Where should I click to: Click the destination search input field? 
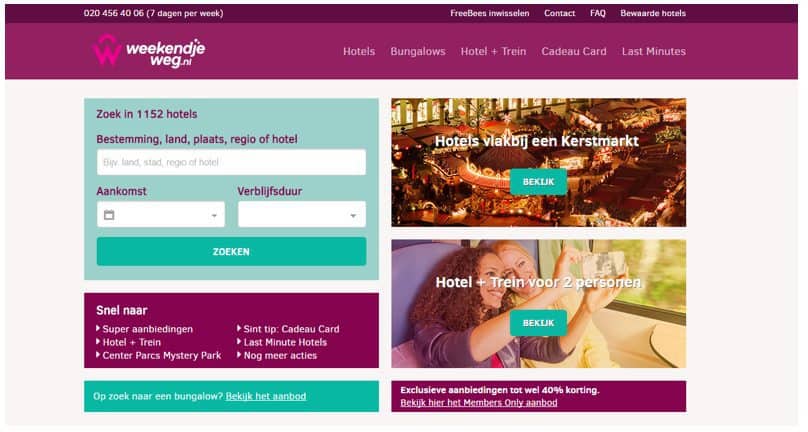click(x=231, y=162)
